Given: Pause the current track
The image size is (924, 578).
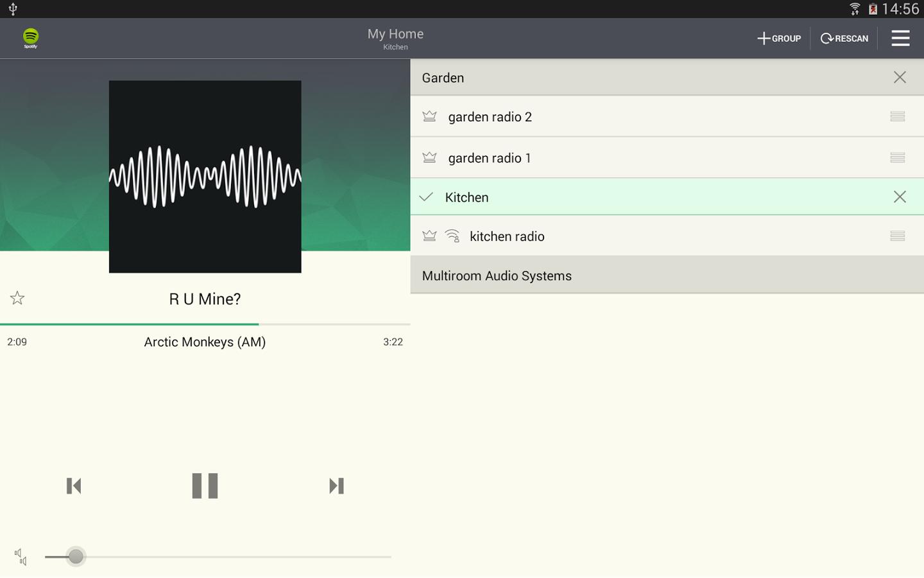Looking at the screenshot, I should coord(205,486).
